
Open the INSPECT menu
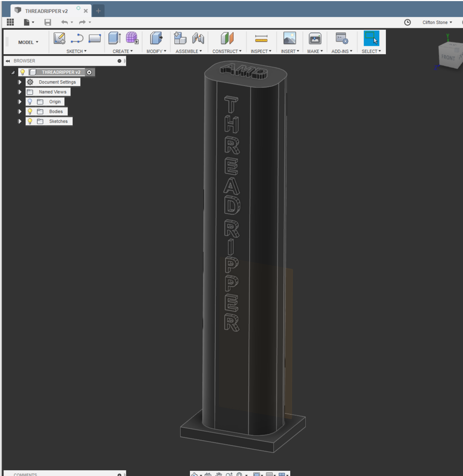pos(261,51)
